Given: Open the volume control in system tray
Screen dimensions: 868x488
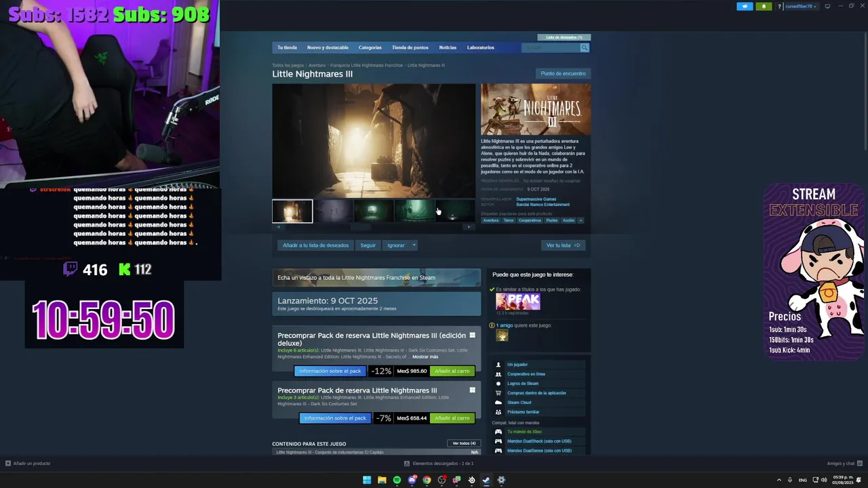Looking at the screenshot, I should pyautogui.click(x=824, y=480).
